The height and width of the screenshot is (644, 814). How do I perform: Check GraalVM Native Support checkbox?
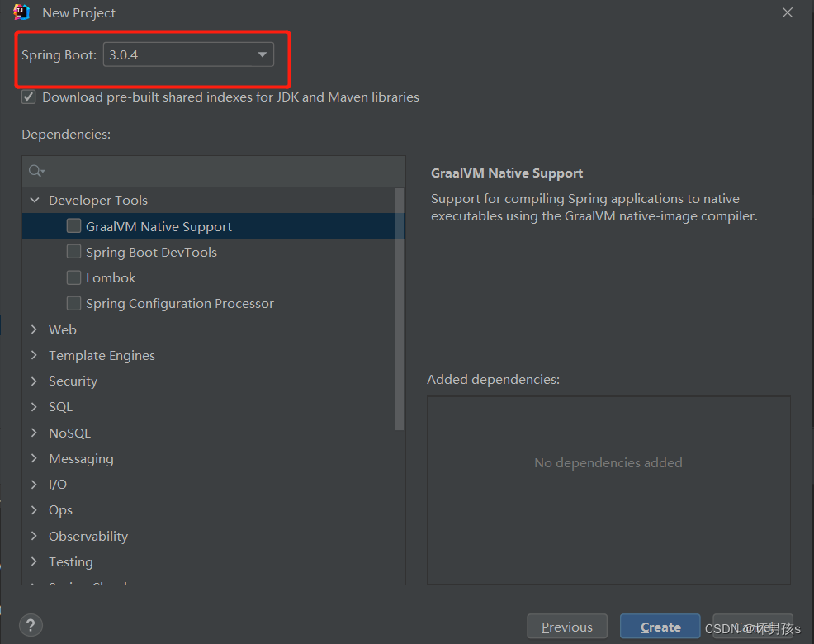point(73,226)
